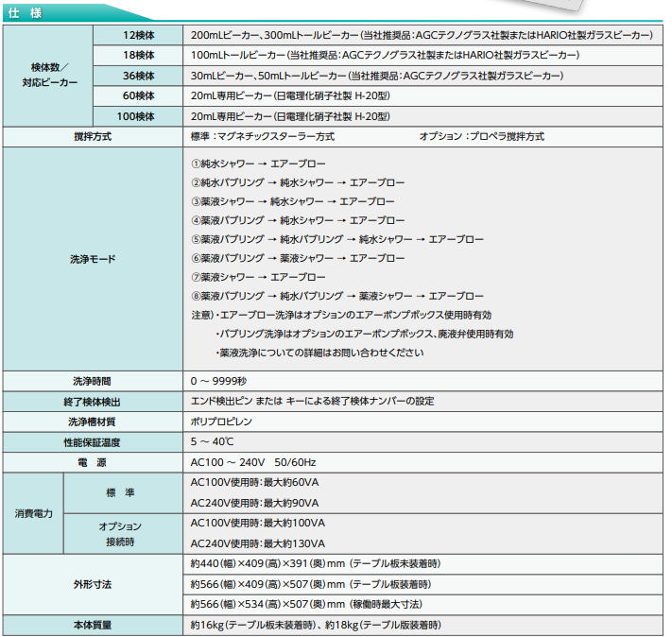Click the 本体質量 row header
The width and height of the screenshot is (672, 637).
(x=93, y=625)
